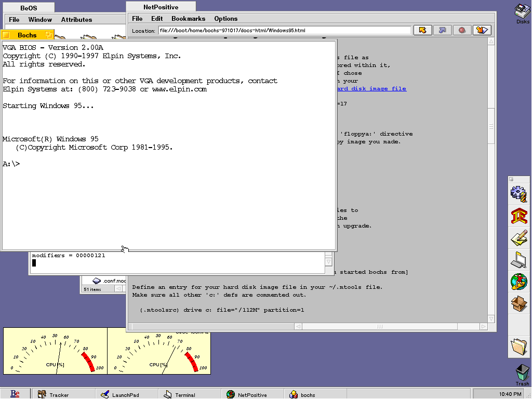Switch to NetPositive in the Deskbar
Screen dimensions: 532x399
click(252, 395)
